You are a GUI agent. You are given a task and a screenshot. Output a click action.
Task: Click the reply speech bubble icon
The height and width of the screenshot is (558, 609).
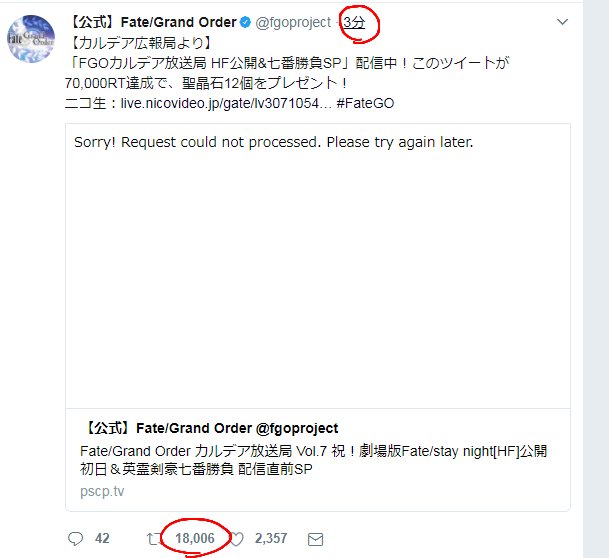75,539
